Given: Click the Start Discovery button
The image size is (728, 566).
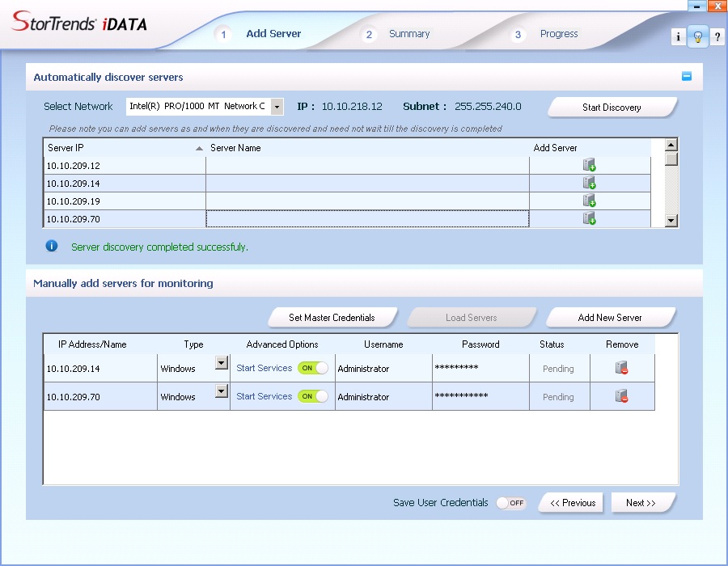Looking at the screenshot, I should tap(612, 108).
